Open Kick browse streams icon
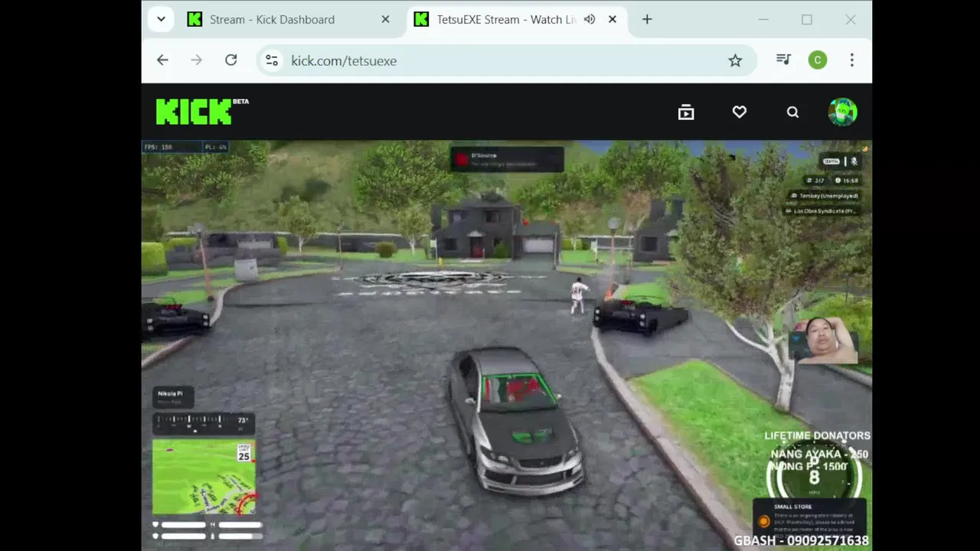Viewport: 980px width, 551px height. [686, 112]
